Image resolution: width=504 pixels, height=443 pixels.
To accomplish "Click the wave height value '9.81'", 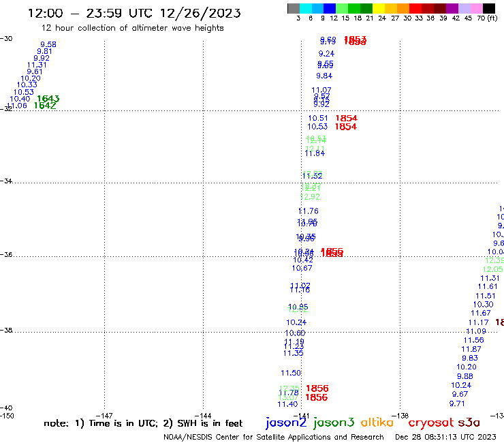I will coord(44,52).
